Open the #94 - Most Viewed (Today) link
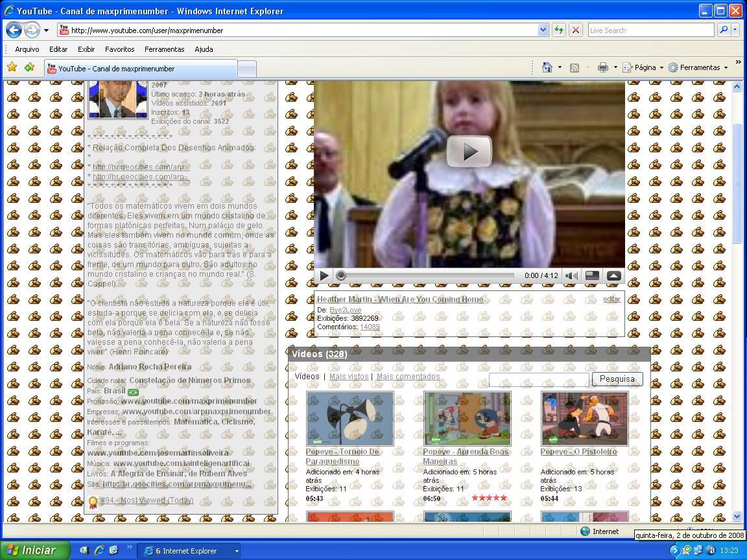This screenshot has width=747, height=560. pos(147,500)
